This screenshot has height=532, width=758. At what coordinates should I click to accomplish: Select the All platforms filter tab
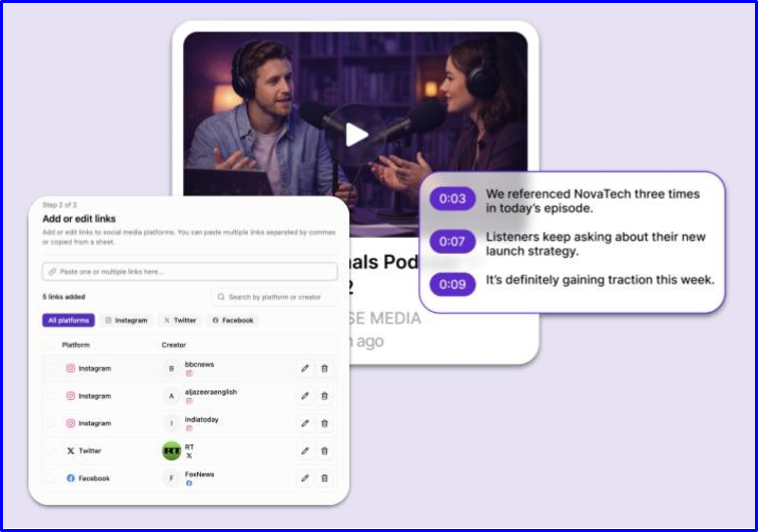coord(68,320)
